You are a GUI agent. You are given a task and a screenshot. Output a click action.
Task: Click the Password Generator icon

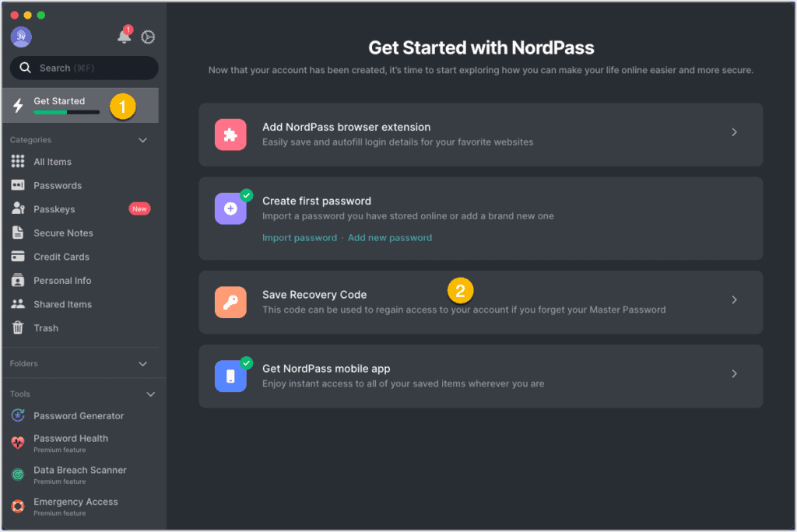(x=18, y=415)
